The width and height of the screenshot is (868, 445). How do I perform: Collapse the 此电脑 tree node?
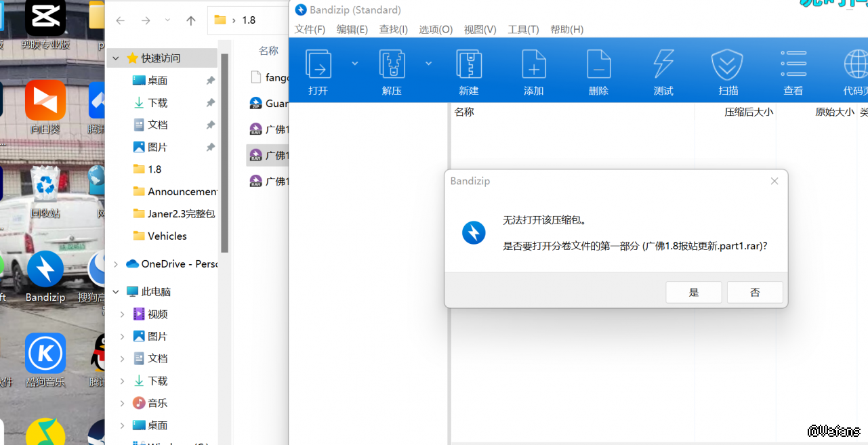[x=116, y=292]
